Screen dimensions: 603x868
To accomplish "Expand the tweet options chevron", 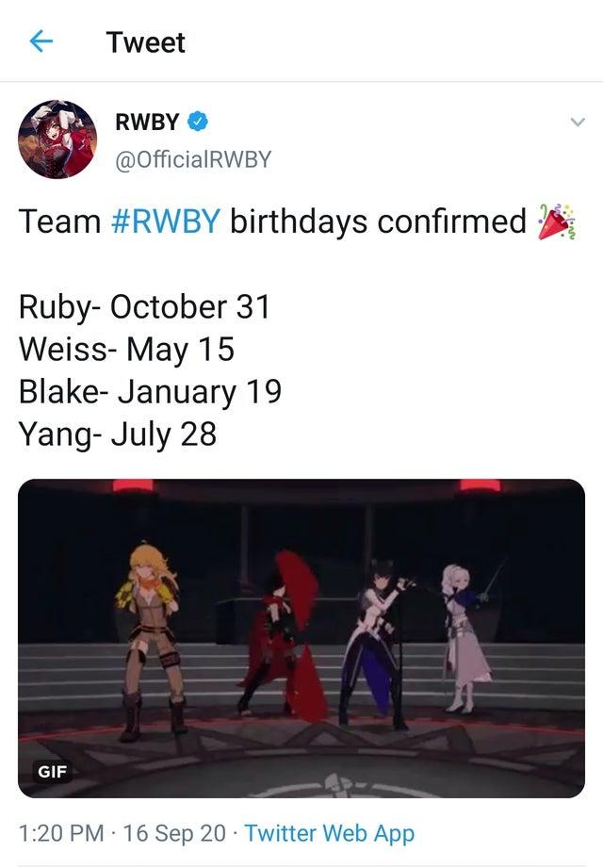I will [x=577, y=122].
